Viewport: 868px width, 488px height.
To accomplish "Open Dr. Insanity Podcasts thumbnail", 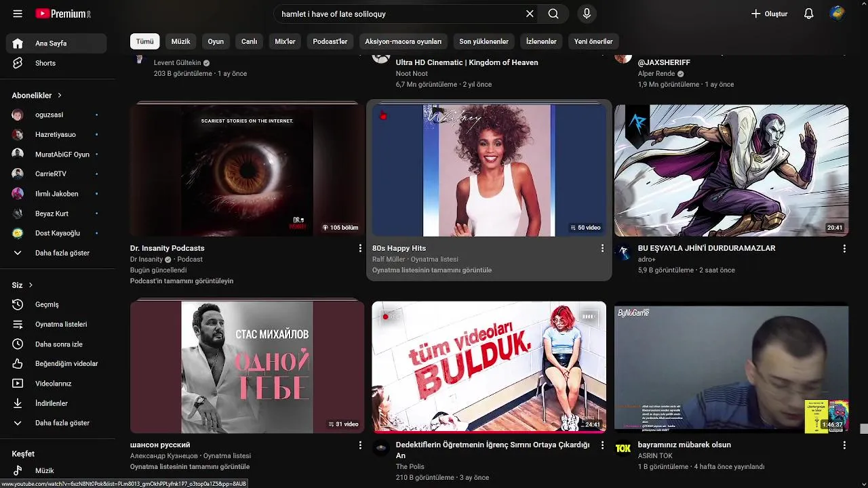I will point(247,170).
